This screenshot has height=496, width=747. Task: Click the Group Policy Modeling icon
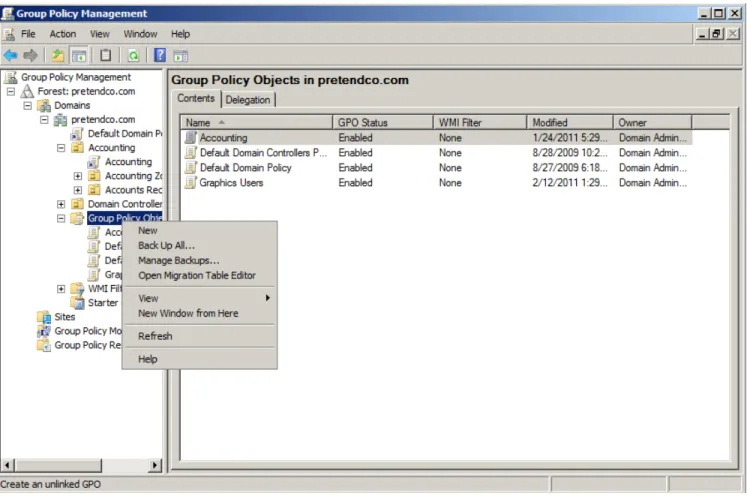point(44,331)
